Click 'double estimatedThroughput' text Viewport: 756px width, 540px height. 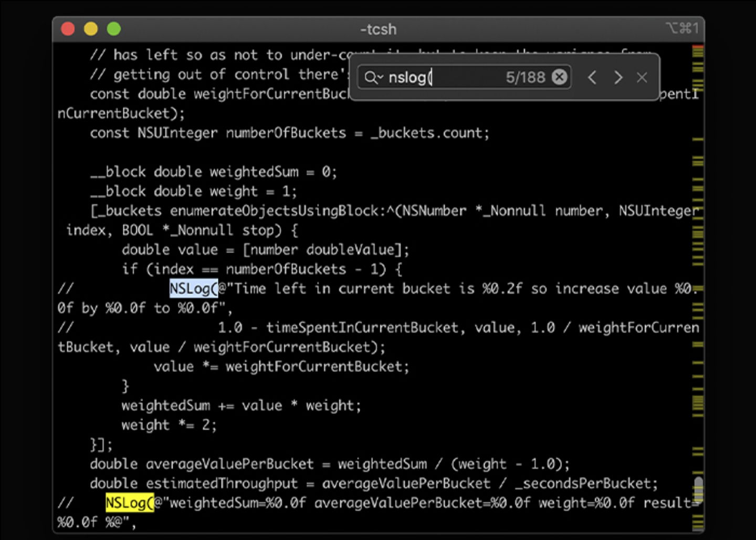194,483
